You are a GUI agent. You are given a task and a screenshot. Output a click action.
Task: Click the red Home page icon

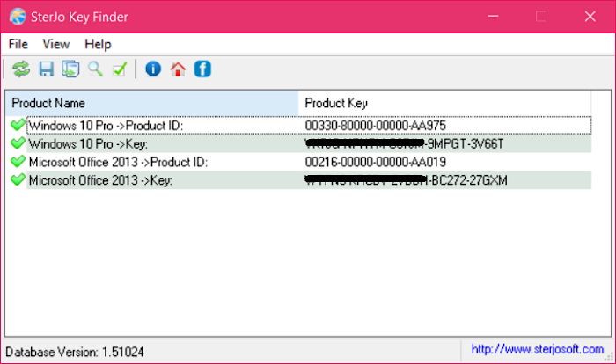tap(178, 69)
